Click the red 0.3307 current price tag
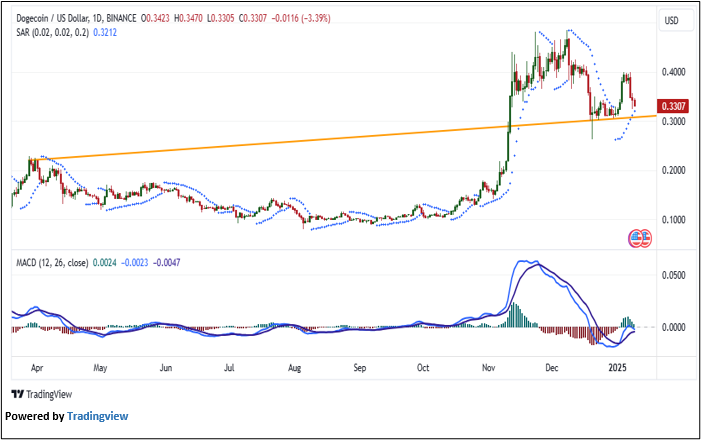The height and width of the screenshot is (440, 701). click(x=673, y=106)
